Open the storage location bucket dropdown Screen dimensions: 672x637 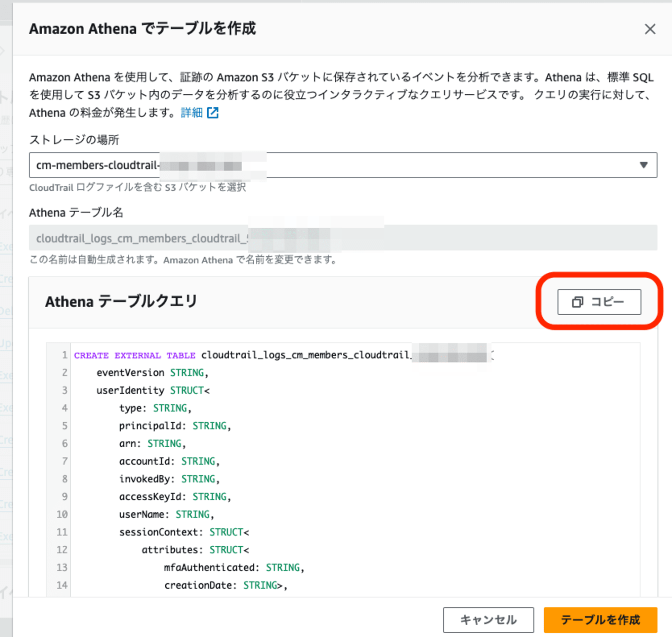click(343, 165)
